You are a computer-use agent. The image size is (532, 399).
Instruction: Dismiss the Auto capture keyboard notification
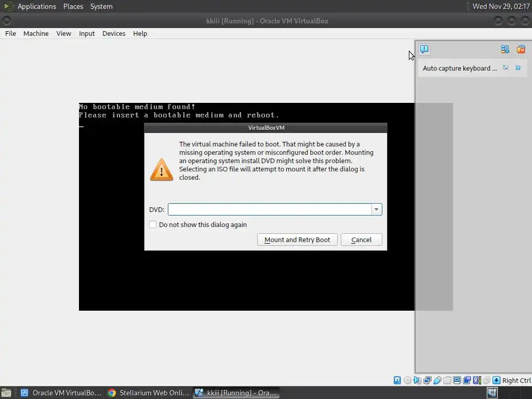[x=518, y=68]
